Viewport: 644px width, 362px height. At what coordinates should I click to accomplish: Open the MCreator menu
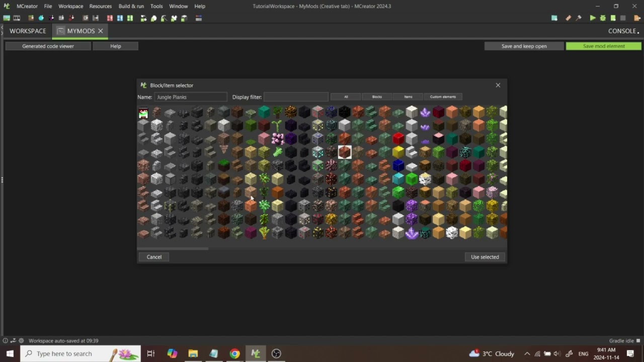tap(27, 6)
